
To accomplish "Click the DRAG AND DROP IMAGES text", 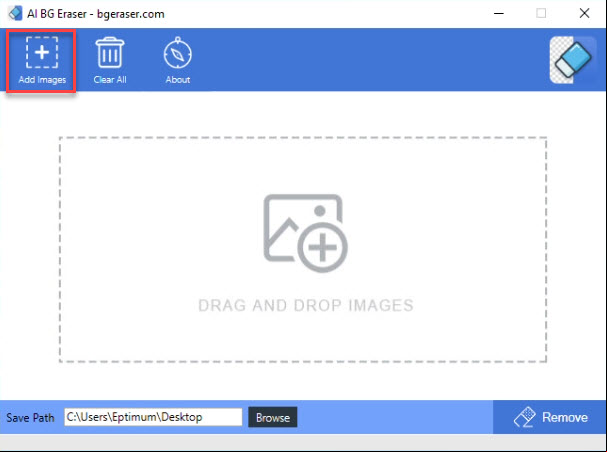I will pos(306,305).
